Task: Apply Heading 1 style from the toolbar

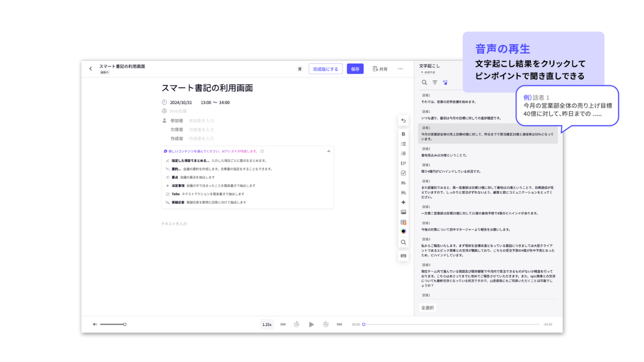Action: click(404, 183)
